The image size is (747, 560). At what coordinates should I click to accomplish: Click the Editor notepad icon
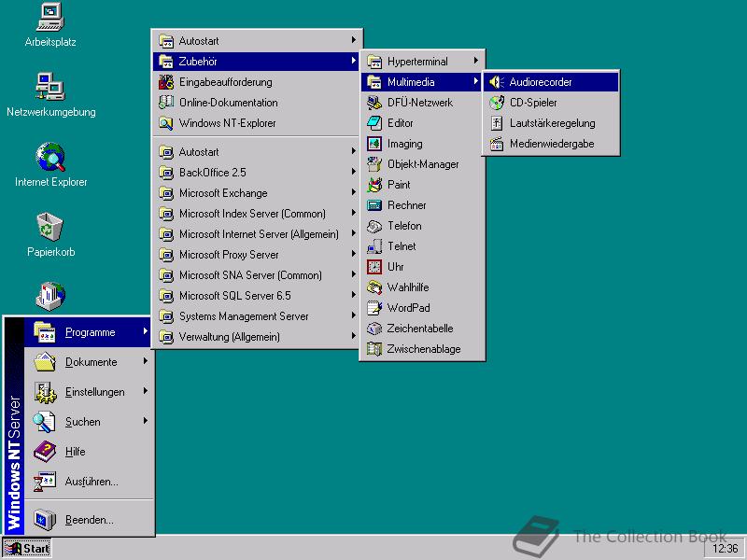click(374, 123)
